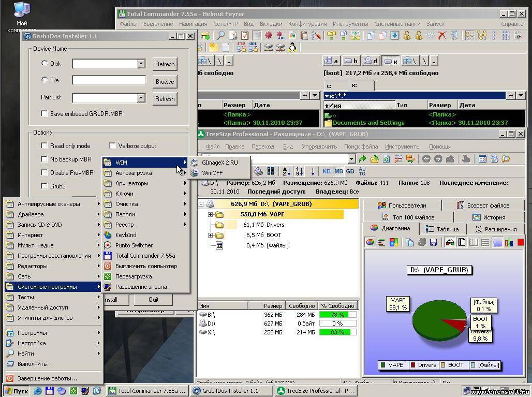Switch to the Таблица tab in TreeSize
Screen dimensions: 532x397
click(x=443, y=229)
